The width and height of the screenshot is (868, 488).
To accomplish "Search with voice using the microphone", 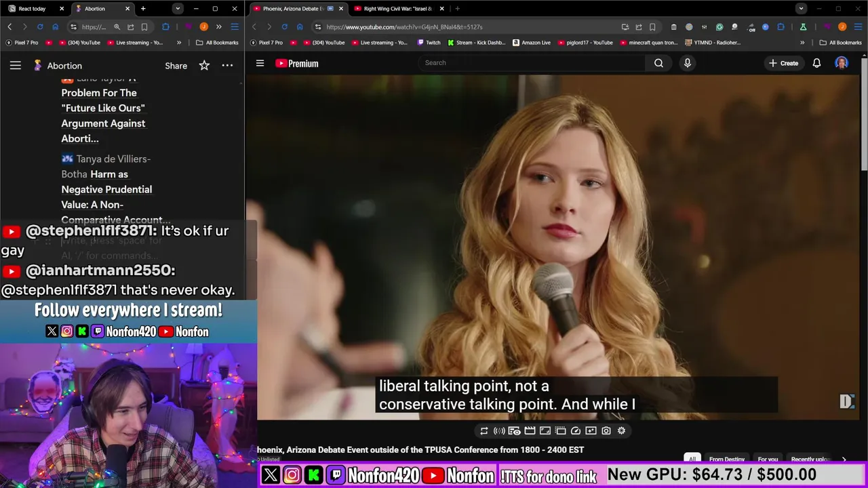I will (687, 63).
